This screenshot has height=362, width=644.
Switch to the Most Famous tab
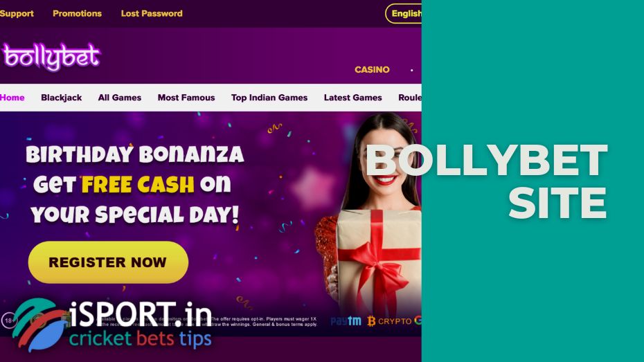tap(186, 98)
